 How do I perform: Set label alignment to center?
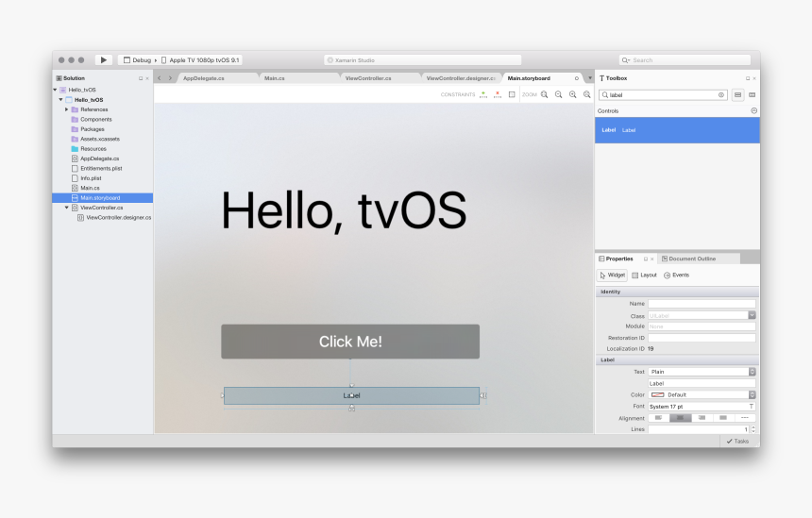click(x=681, y=418)
